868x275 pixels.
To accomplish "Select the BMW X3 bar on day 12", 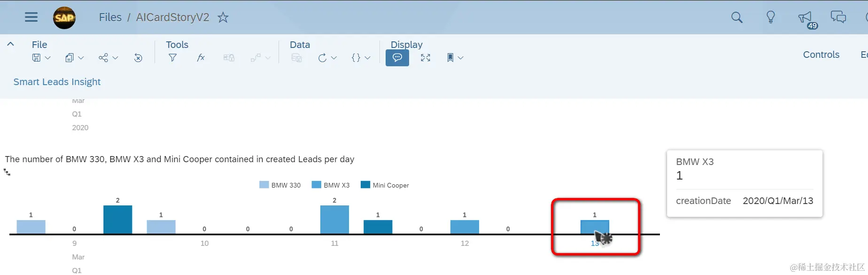I will (465, 227).
